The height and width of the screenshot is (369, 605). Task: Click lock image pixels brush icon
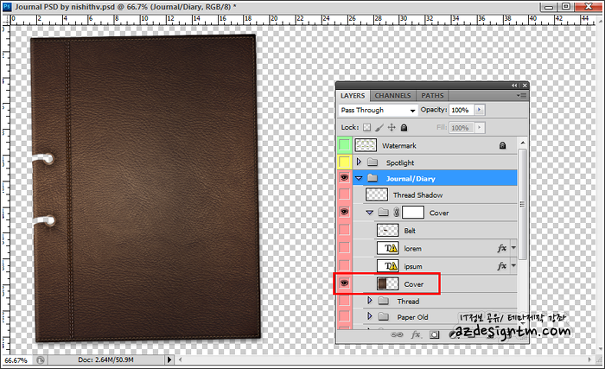tap(379, 127)
